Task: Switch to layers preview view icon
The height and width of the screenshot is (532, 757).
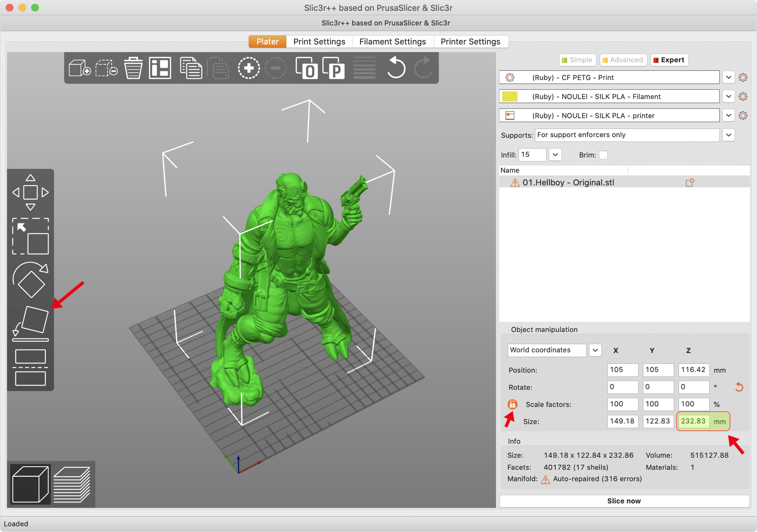Action: (x=72, y=484)
